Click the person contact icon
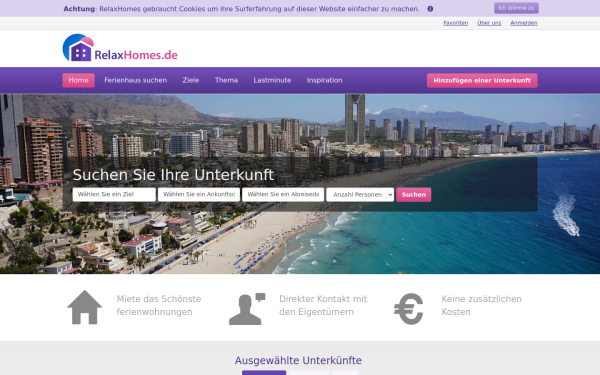 247,309
